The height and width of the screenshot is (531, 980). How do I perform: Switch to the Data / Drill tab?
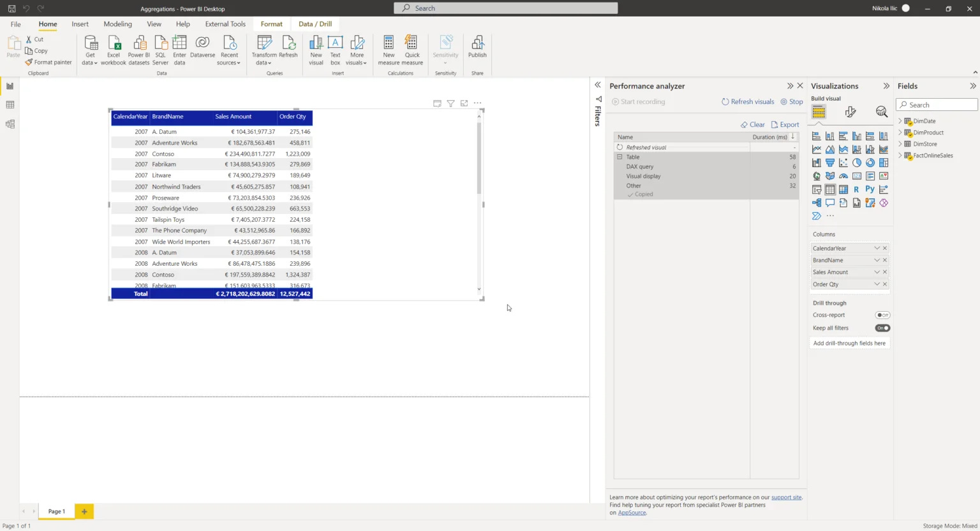(315, 24)
